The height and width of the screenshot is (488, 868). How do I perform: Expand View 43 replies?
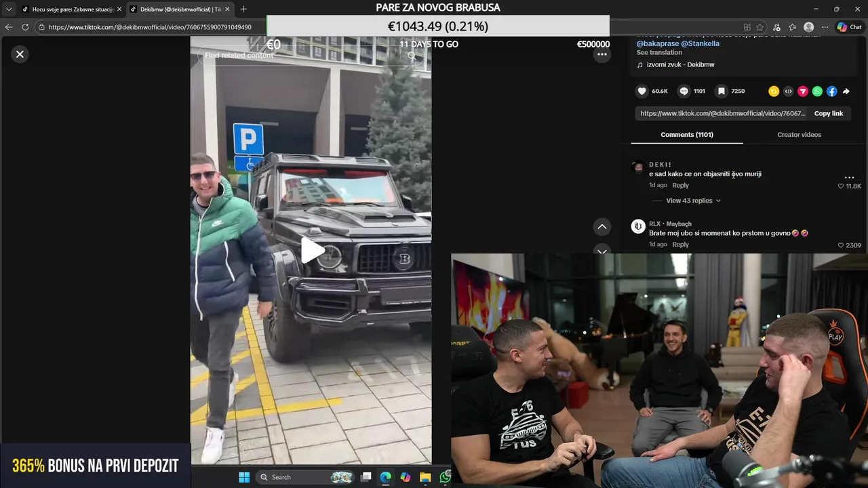point(693,201)
